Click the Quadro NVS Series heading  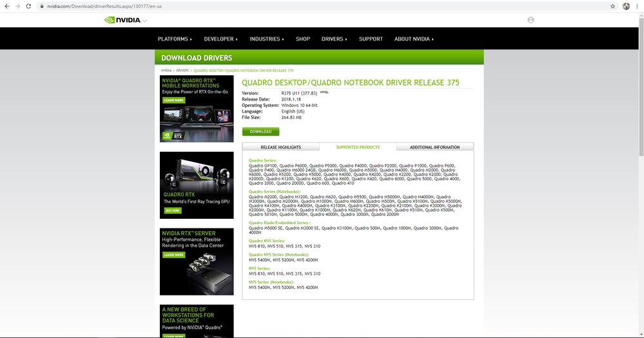(x=266, y=241)
